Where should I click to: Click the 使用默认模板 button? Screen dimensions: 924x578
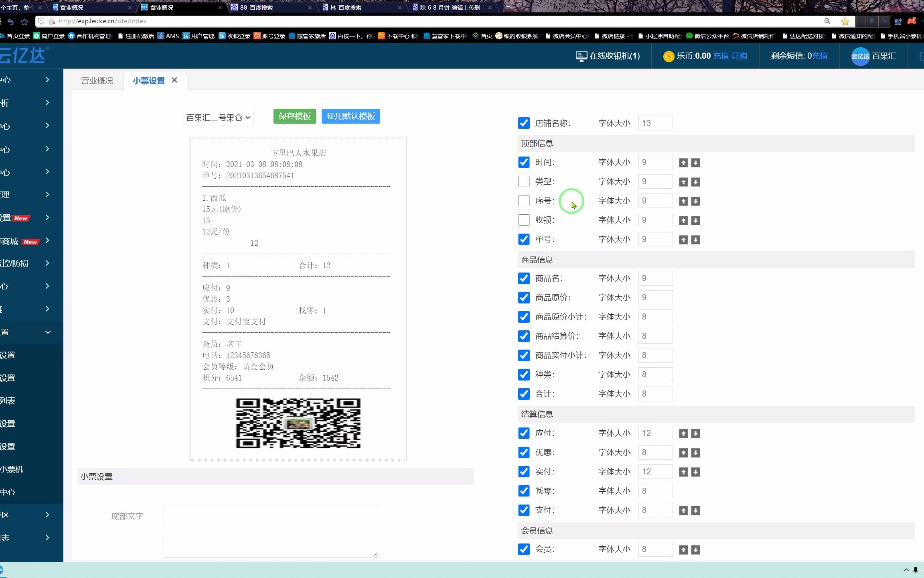point(351,115)
